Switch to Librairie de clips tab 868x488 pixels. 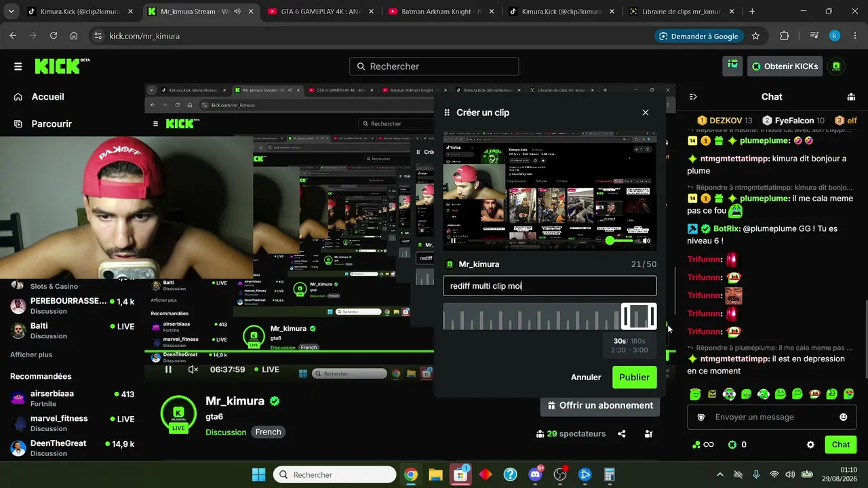coord(679,12)
